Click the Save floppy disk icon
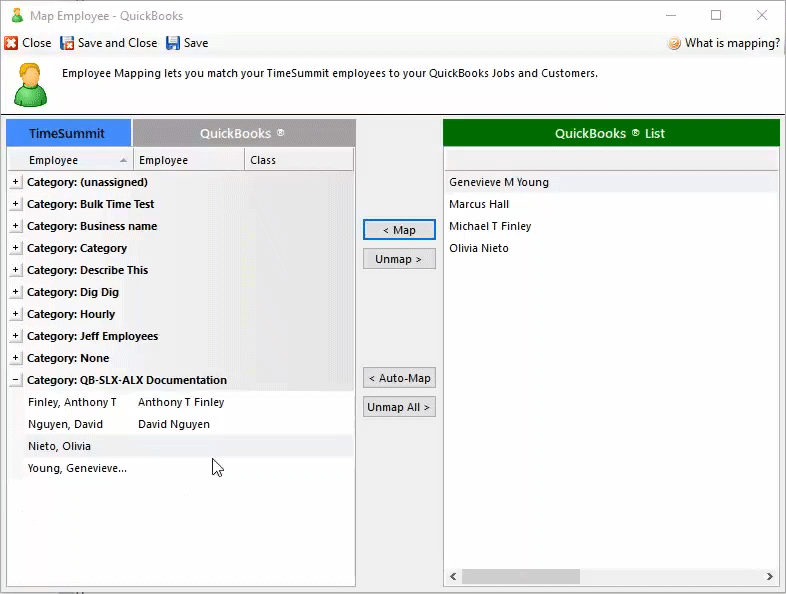786x594 pixels. [x=173, y=43]
